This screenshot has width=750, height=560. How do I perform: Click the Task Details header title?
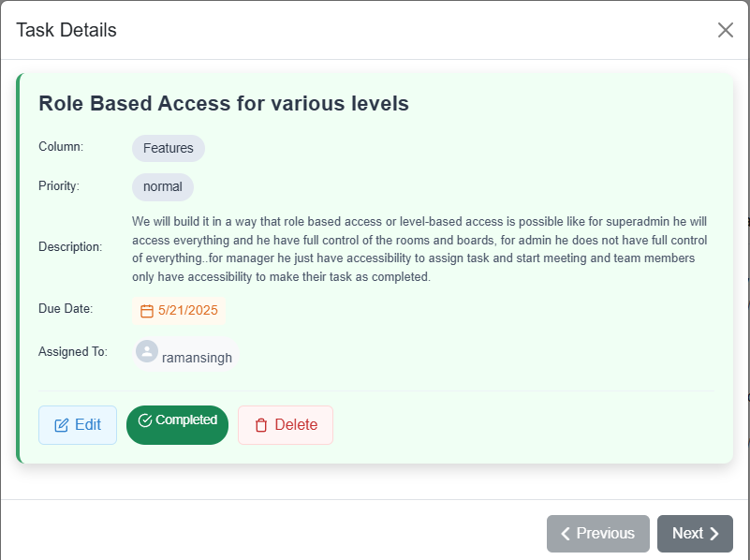(66, 30)
